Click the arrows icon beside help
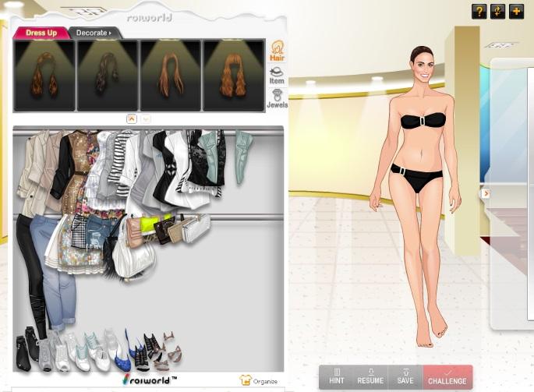The width and height of the screenshot is (534, 392). click(497, 11)
